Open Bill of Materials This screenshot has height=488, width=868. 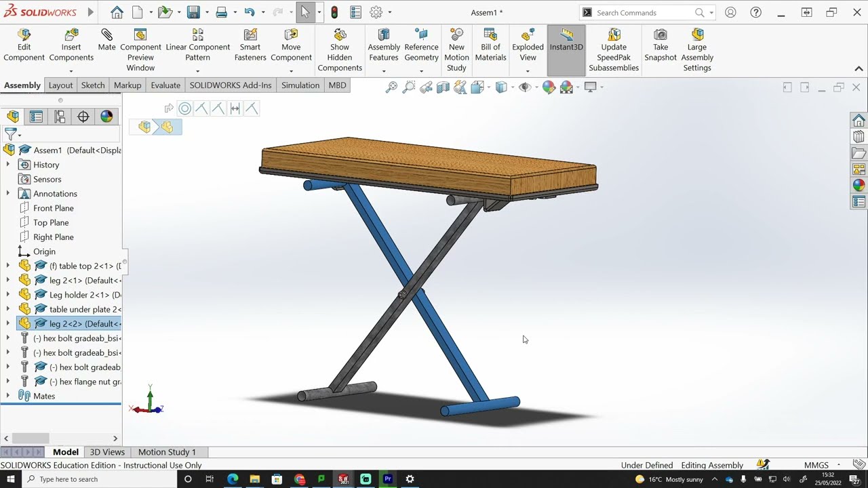pos(490,45)
